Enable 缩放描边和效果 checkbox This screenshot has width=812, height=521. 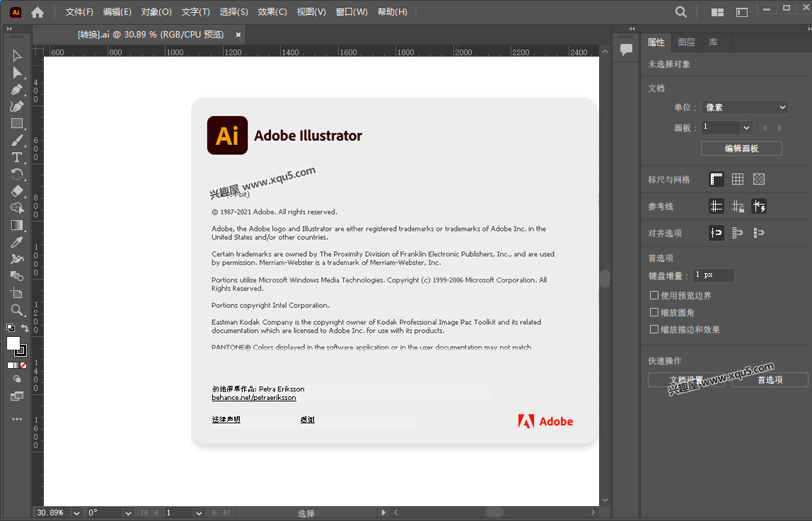tap(654, 329)
